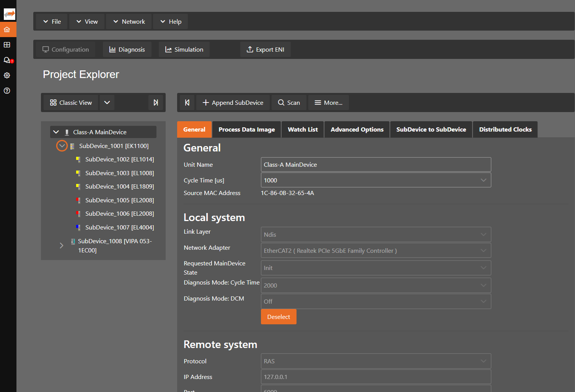Click the Class-A MainDevice device icon

click(67, 132)
